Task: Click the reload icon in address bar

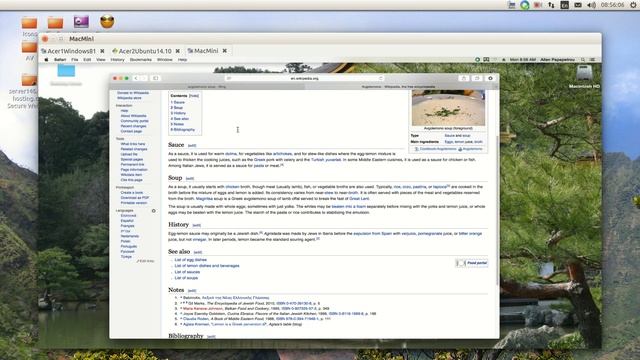Action: (380, 78)
